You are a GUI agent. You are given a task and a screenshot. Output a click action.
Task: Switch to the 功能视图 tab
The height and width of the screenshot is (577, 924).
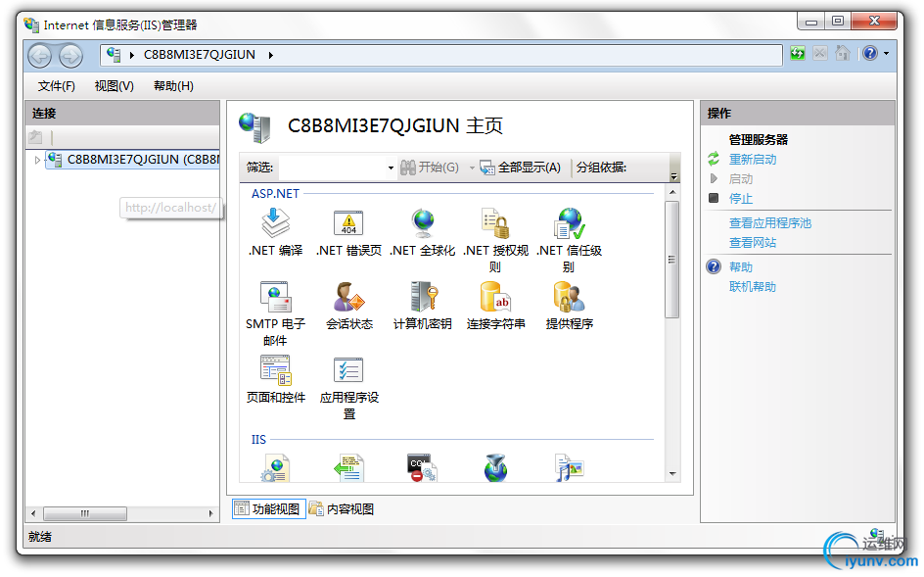coord(269,509)
